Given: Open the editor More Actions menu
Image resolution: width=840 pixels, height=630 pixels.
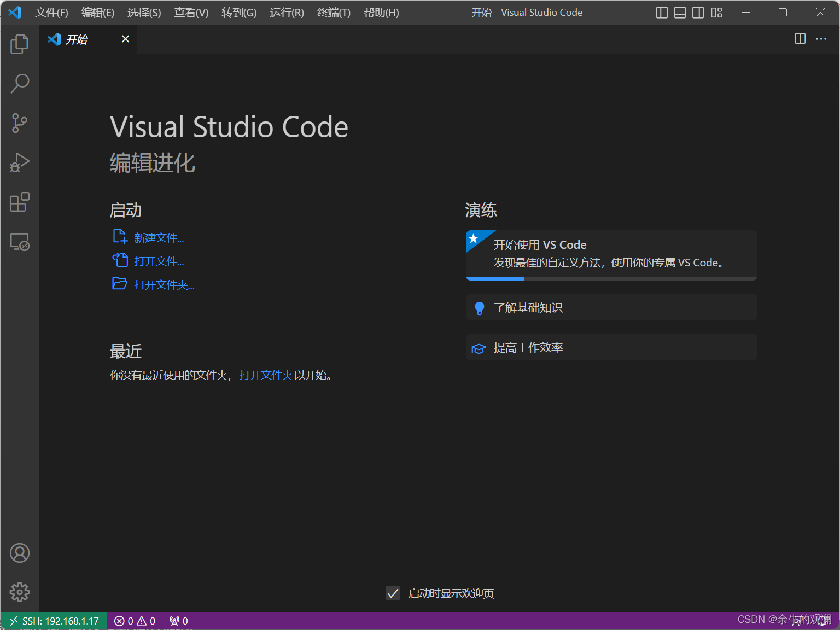Looking at the screenshot, I should [x=821, y=38].
